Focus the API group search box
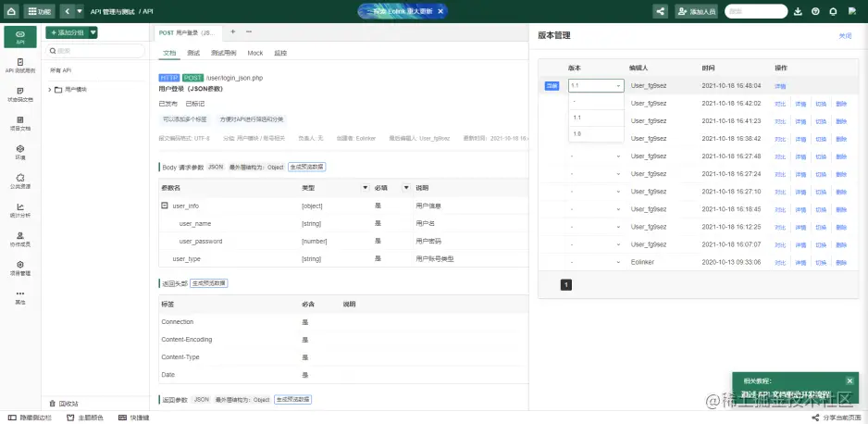 94,51
